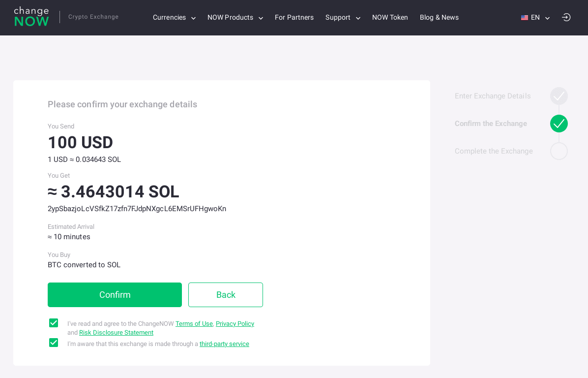Image resolution: width=588 pixels, height=378 pixels.
Task: Open the Risk Disclosure Statement link
Action: point(116,333)
